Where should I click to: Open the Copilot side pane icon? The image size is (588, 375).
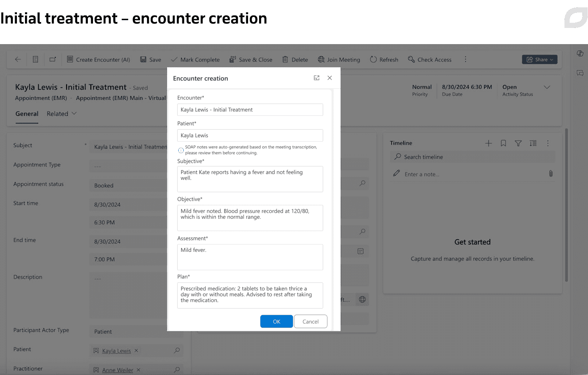click(580, 54)
